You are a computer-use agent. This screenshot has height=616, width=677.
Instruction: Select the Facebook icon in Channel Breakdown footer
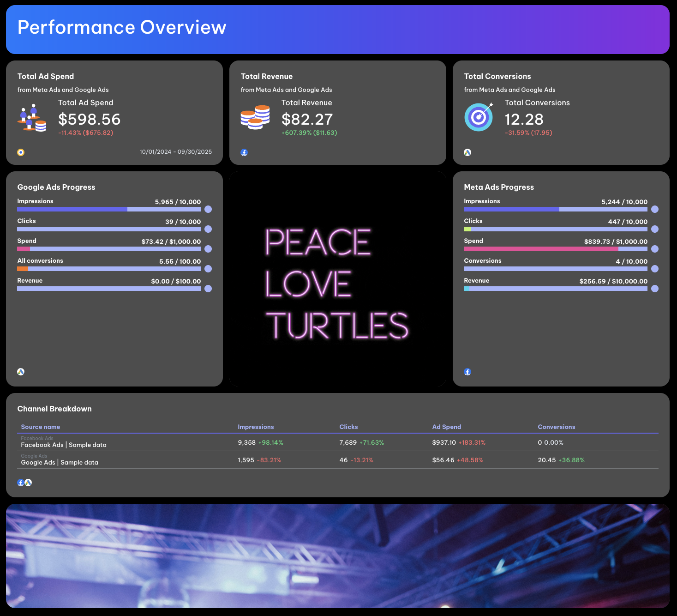pyautogui.click(x=20, y=483)
